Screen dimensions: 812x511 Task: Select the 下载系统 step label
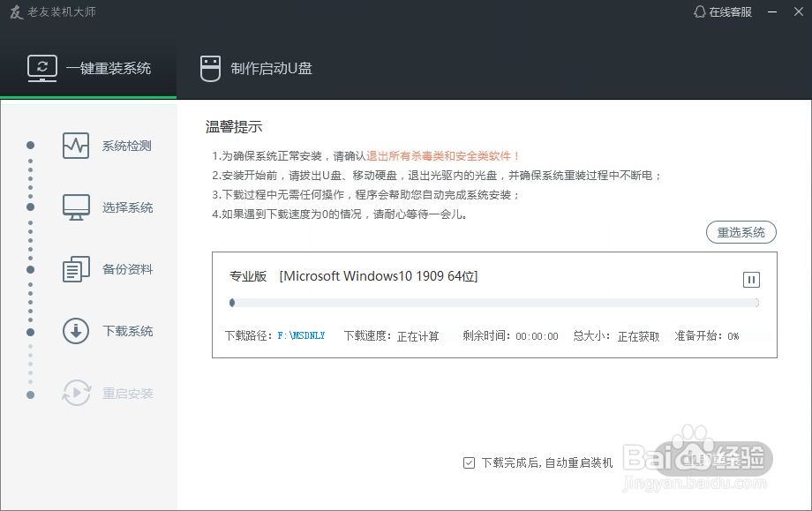coord(127,331)
